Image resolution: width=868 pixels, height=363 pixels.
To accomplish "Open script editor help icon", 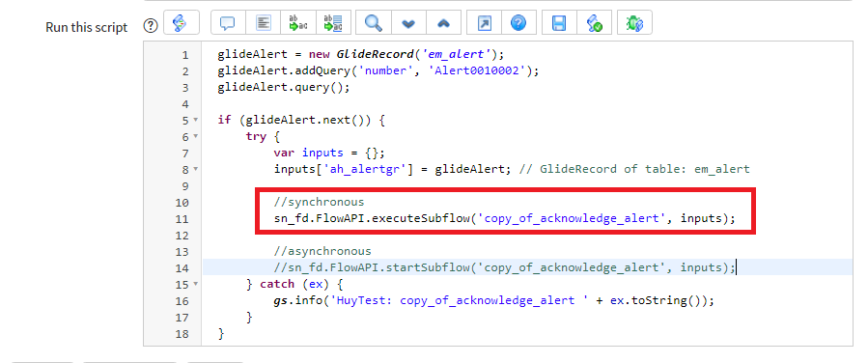I will click(518, 23).
